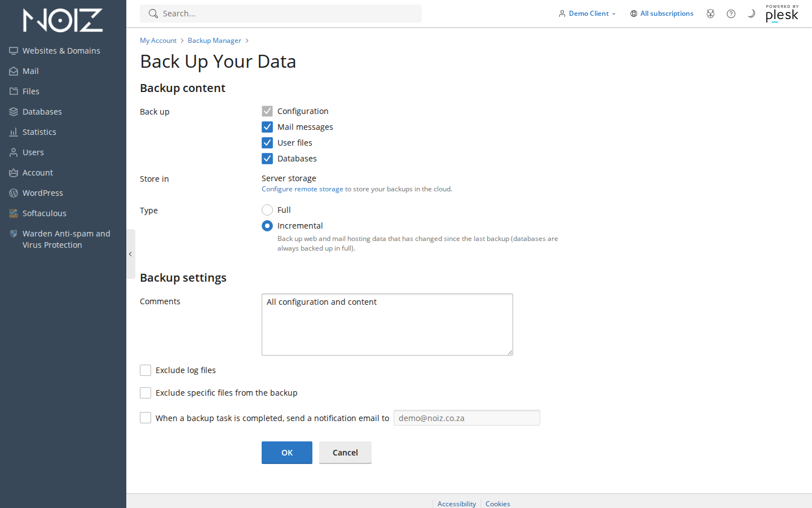This screenshot has width=812, height=508.
Task: Click the Users person icon in sidebar
Action: 14,152
